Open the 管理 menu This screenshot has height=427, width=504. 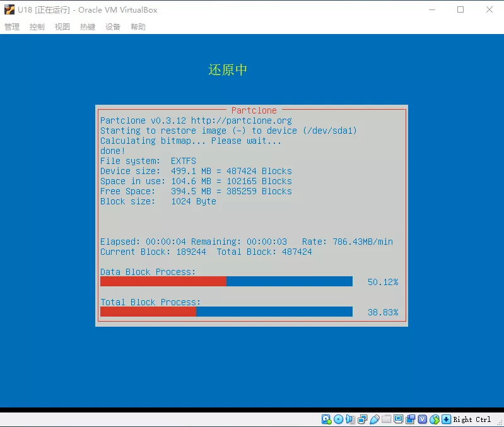tap(12, 27)
